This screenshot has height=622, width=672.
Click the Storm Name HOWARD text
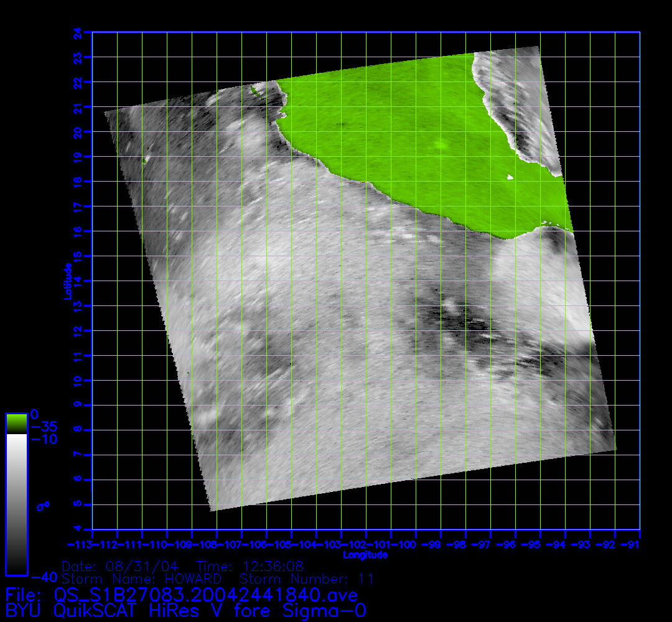(142, 579)
